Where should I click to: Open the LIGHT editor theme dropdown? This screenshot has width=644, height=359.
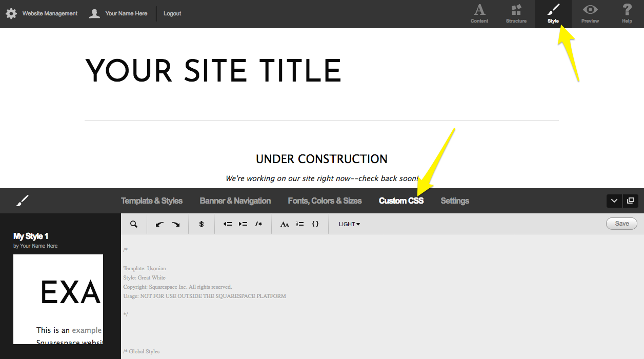point(349,224)
